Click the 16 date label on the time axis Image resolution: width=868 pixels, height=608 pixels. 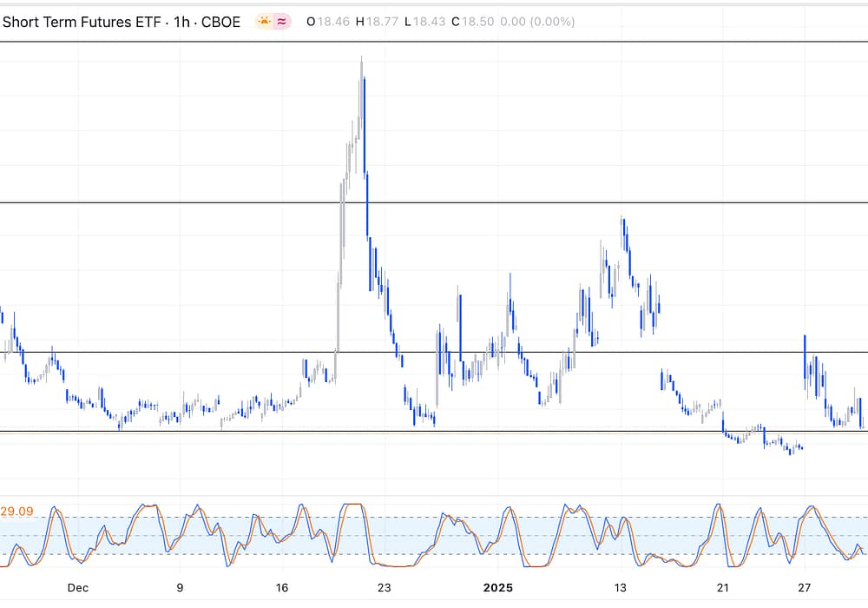click(x=282, y=587)
